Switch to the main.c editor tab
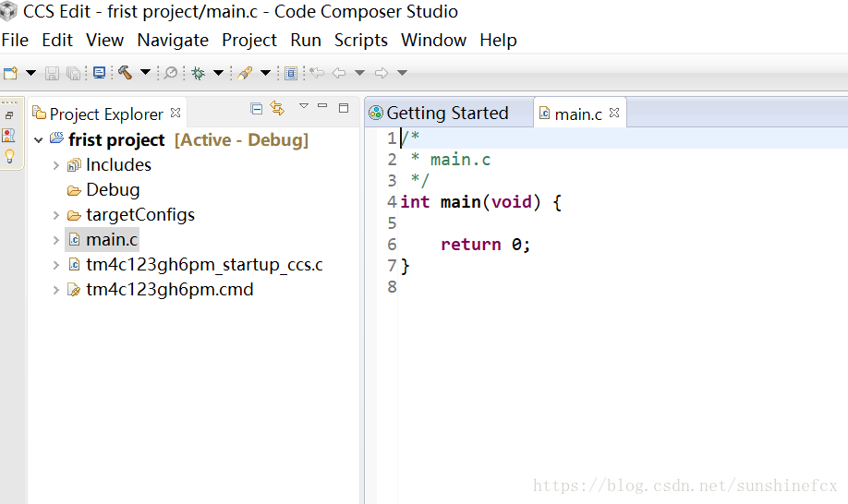This screenshot has height=504, width=848. (578, 114)
